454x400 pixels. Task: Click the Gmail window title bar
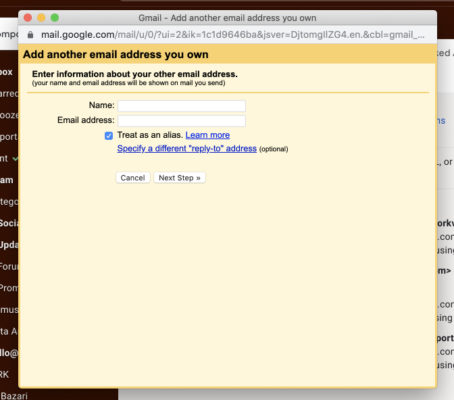(x=227, y=18)
